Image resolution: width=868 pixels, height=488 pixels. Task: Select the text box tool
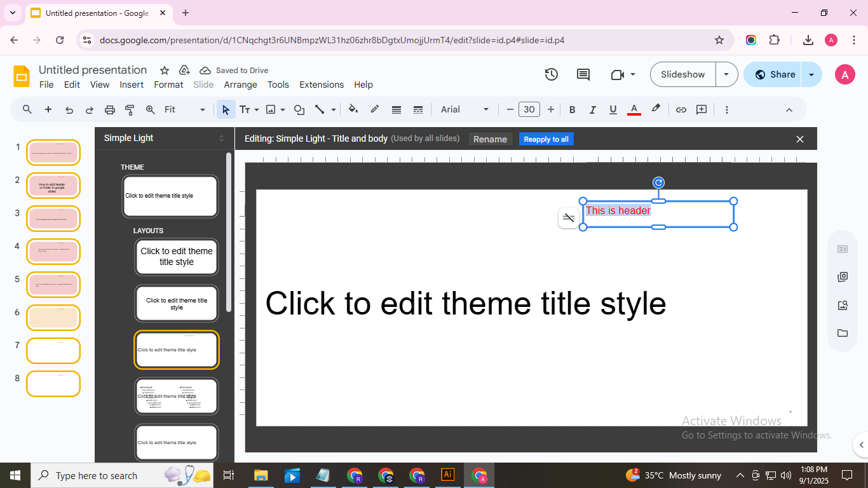pos(245,109)
